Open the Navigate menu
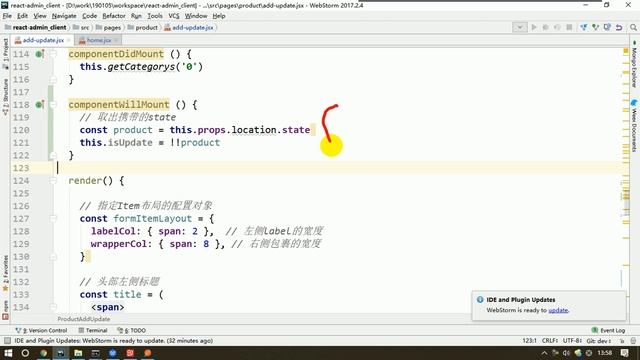640x360 pixels. pos(64,16)
